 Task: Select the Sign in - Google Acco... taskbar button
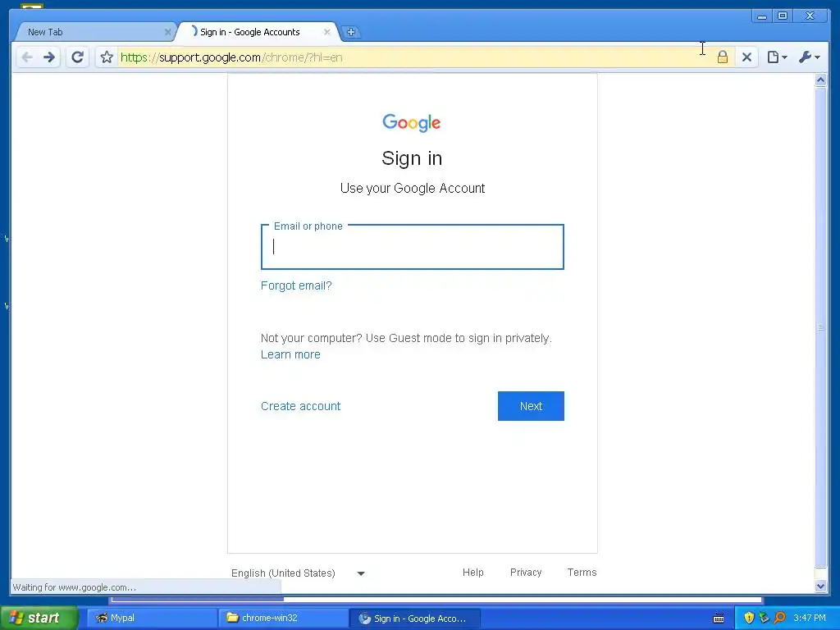[x=414, y=619]
